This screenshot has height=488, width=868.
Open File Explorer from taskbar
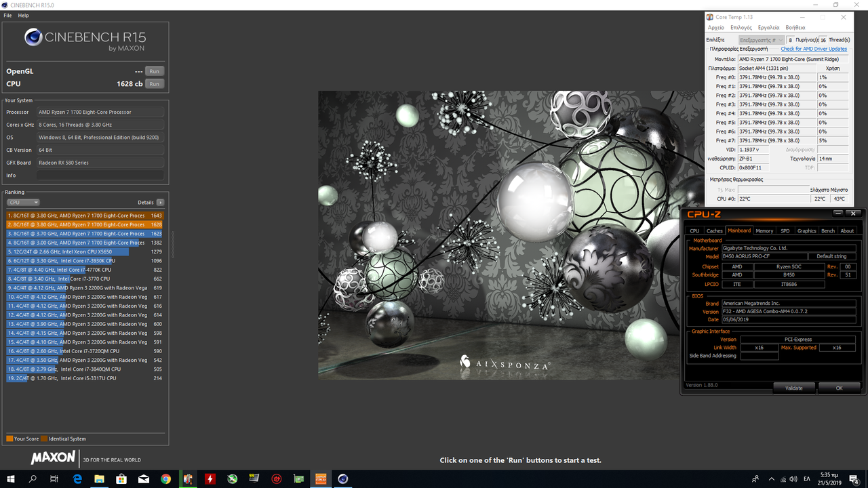coord(99,479)
